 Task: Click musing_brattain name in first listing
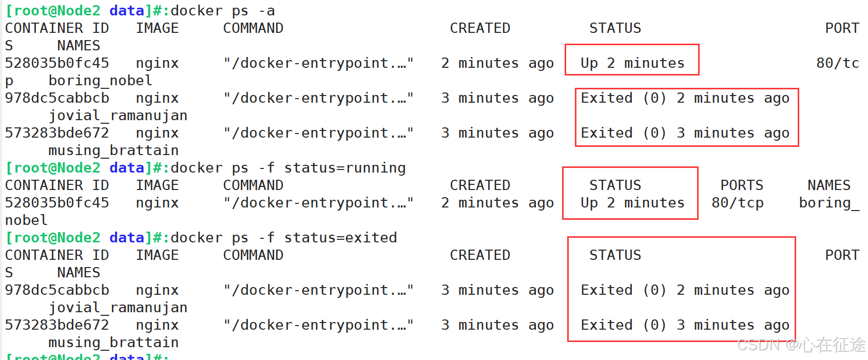coord(113,150)
